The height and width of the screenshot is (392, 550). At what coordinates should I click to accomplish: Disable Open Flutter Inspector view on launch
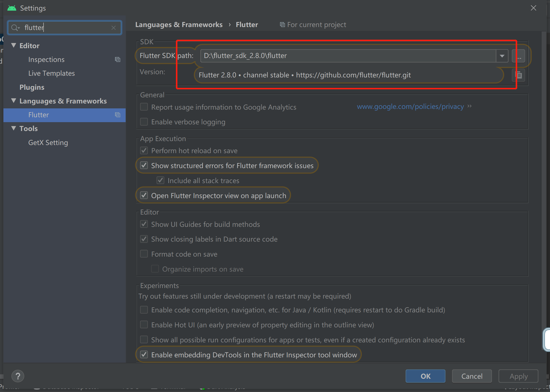click(x=144, y=196)
